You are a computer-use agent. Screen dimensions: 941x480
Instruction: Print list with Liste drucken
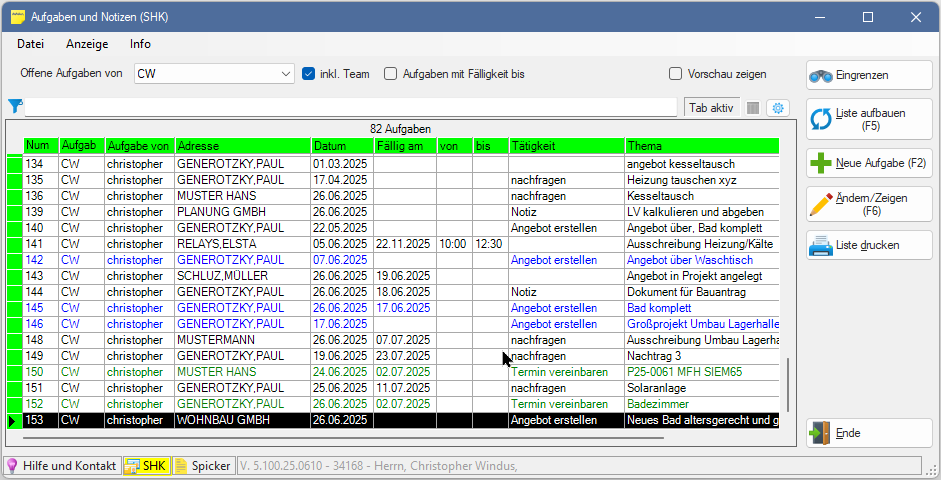tap(868, 245)
